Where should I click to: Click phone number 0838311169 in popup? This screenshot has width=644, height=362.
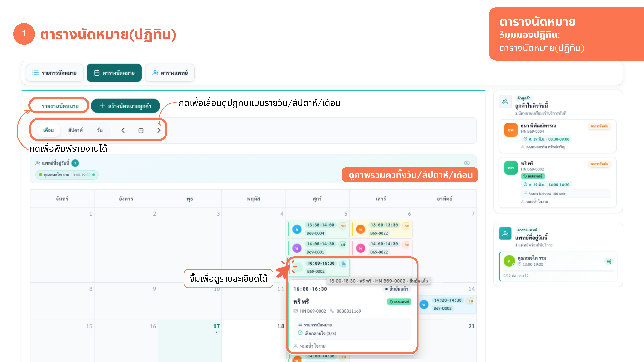pyautogui.click(x=349, y=311)
